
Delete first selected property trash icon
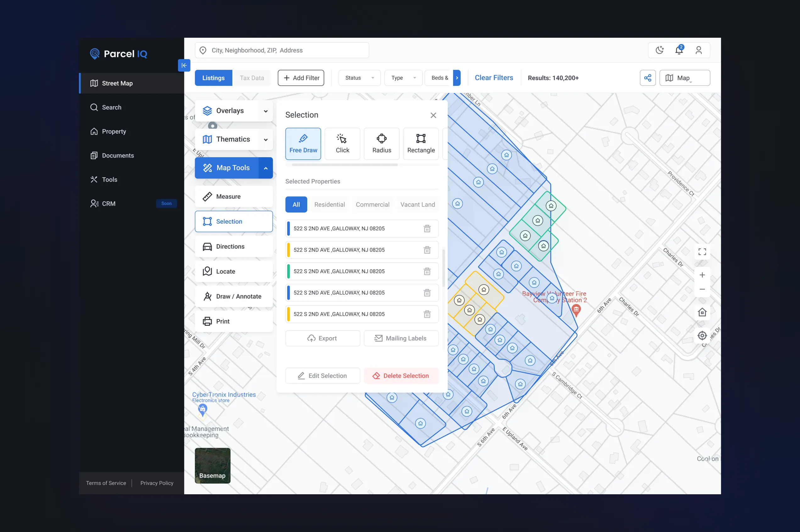(x=427, y=229)
